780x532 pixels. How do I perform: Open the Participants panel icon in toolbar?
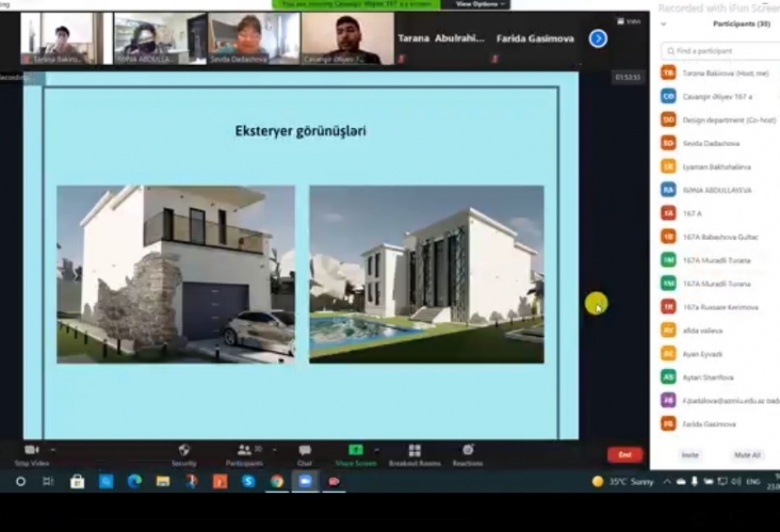[x=244, y=450]
